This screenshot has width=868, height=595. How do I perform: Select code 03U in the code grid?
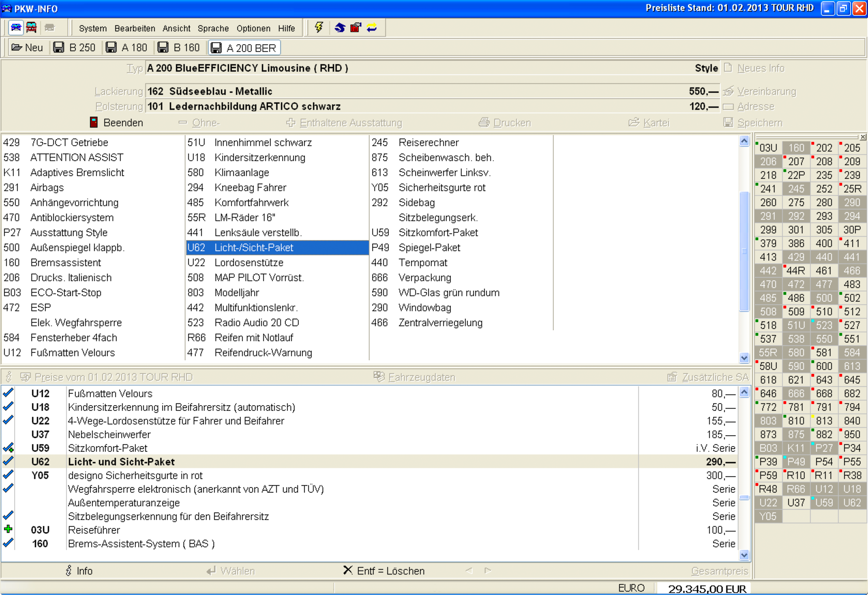tap(768, 148)
